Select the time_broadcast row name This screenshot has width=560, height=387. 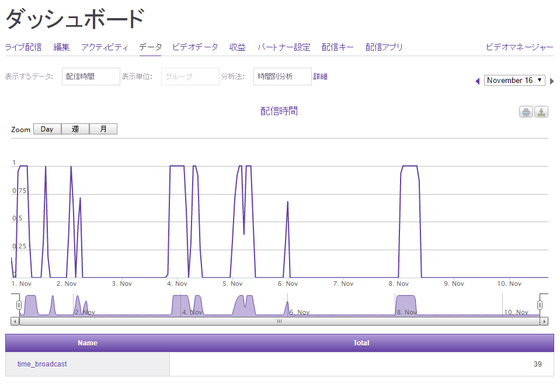tap(42, 364)
